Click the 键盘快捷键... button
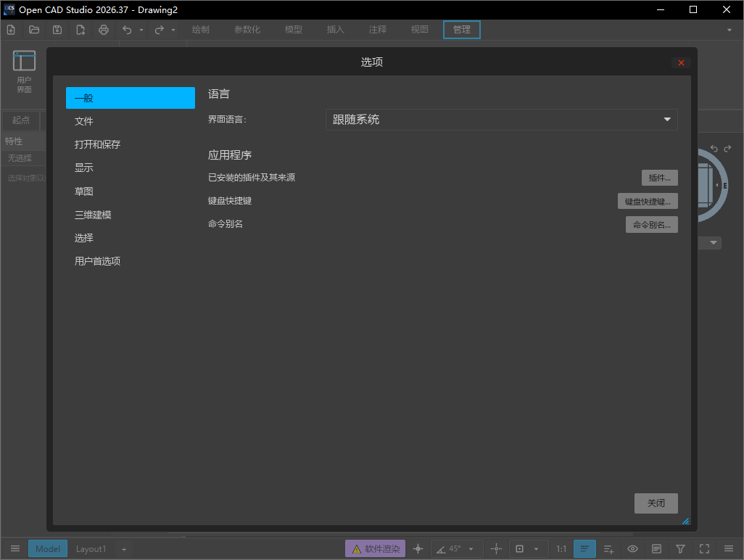The height and width of the screenshot is (560, 744). (x=648, y=201)
